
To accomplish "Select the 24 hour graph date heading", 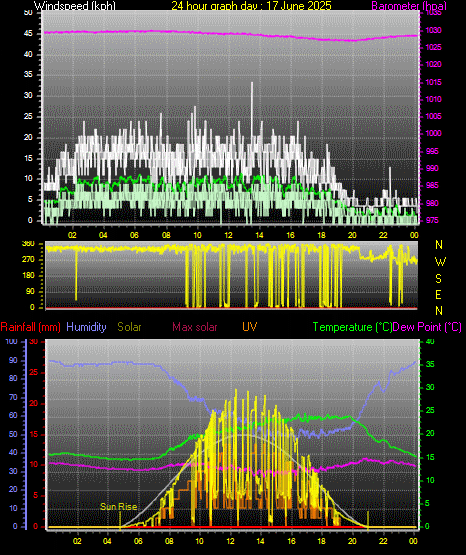I will (x=251, y=6).
